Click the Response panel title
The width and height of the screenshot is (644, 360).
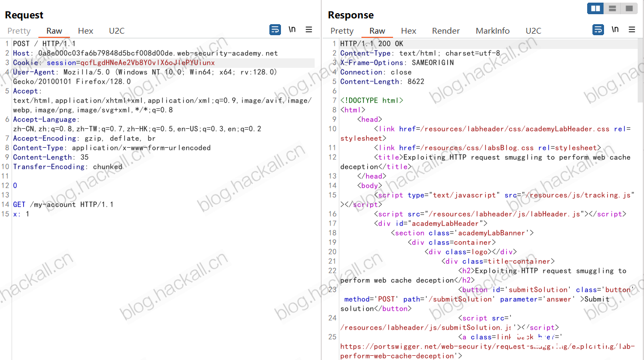351,15
